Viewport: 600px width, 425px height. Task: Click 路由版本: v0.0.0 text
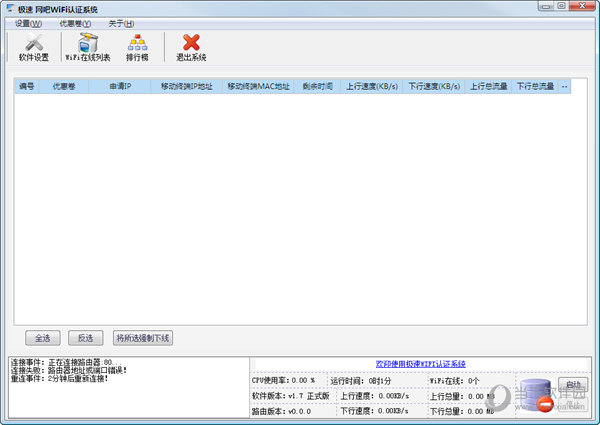tap(281, 412)
